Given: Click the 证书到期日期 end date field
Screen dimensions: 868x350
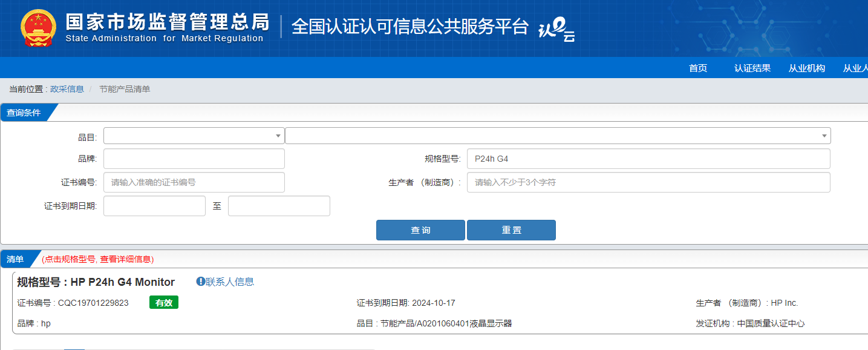Looking at the screenshot, I should [279, 206].
